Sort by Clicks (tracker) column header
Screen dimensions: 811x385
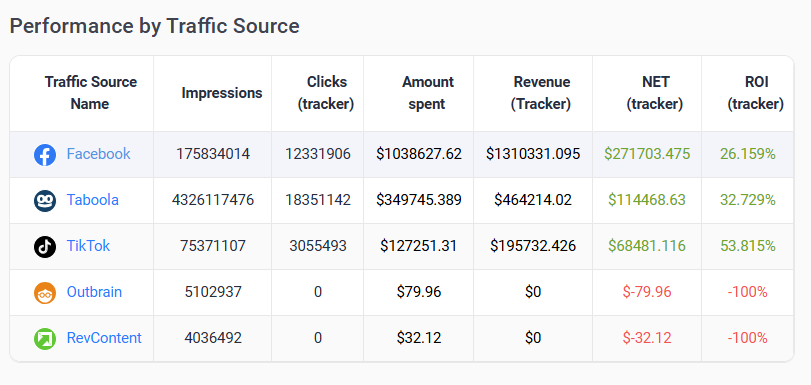pos(326,93)
